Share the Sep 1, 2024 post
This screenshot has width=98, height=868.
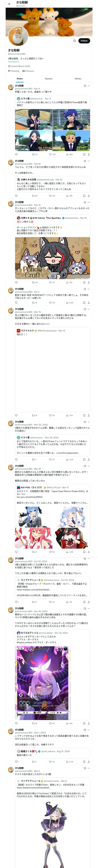[89, 762]
